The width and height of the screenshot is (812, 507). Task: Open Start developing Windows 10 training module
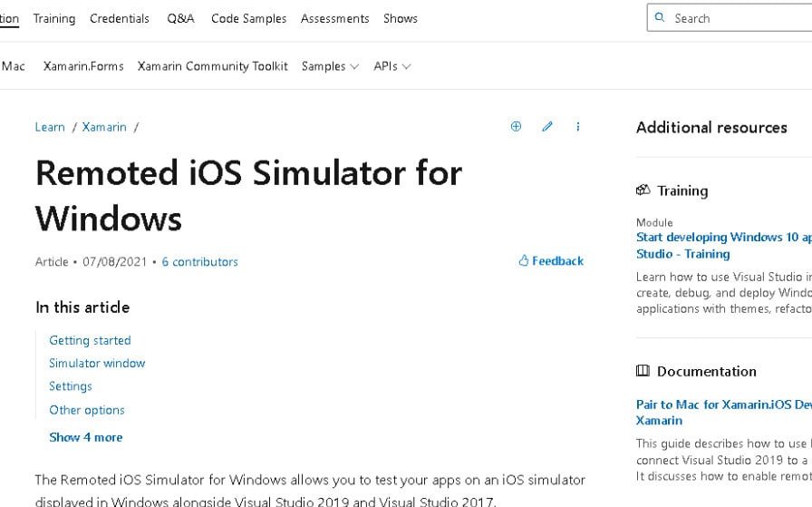[x=723, y=245]
